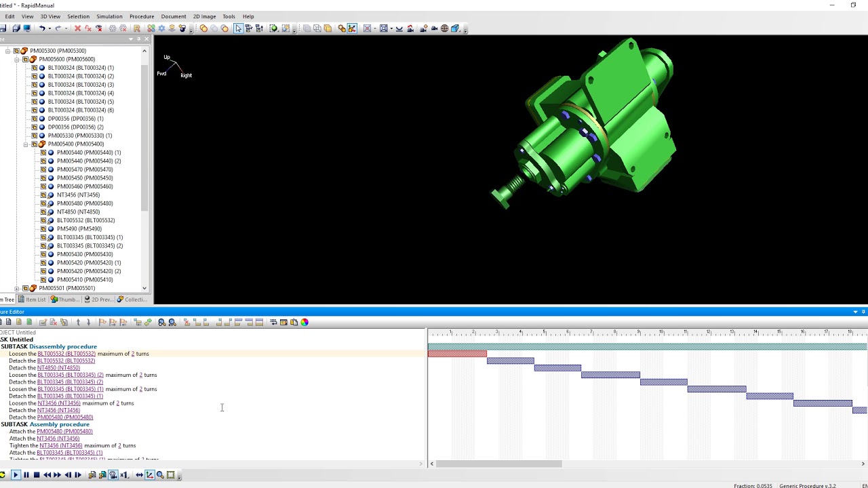This screenshot has width=868, height=488.
Task: Open the item tree panel menu arrow
Action: point(132,39)
